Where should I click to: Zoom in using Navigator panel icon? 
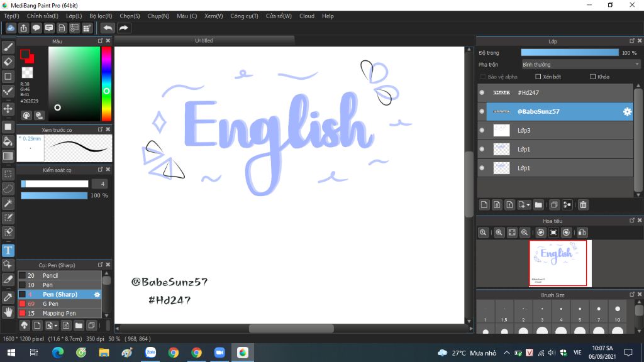(x=499, y=233)
